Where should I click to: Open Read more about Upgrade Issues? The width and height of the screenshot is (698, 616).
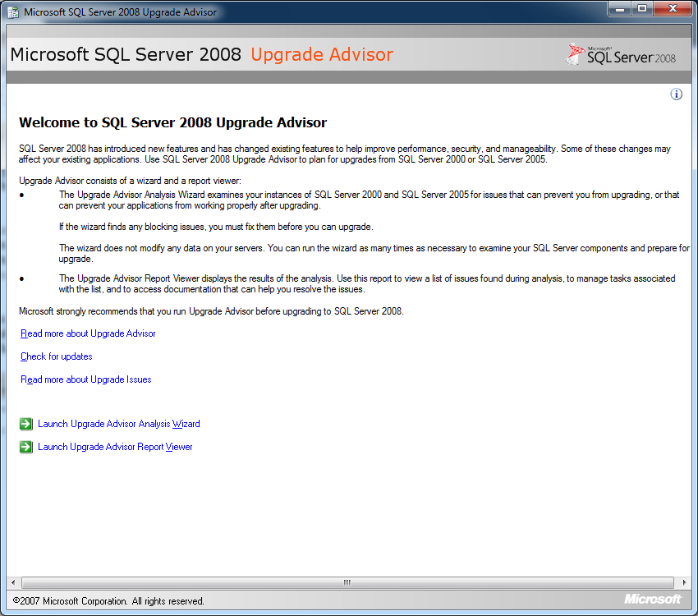85,379
